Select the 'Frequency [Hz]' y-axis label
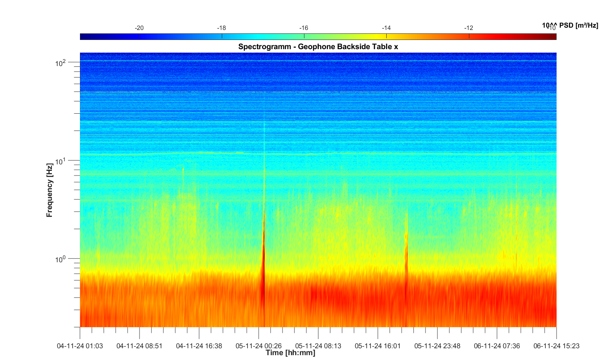 coord(49,190)
